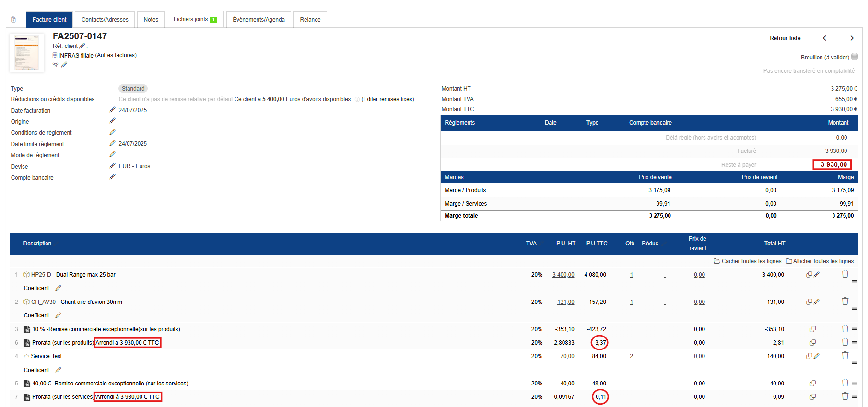The image size is (868, 407).
Task: Click the EUR - Euros currency value
Action: 134,166
